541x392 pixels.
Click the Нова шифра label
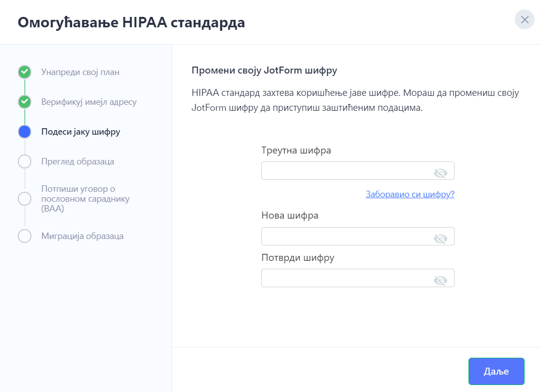pyautogui.click(x=290, y=216)
